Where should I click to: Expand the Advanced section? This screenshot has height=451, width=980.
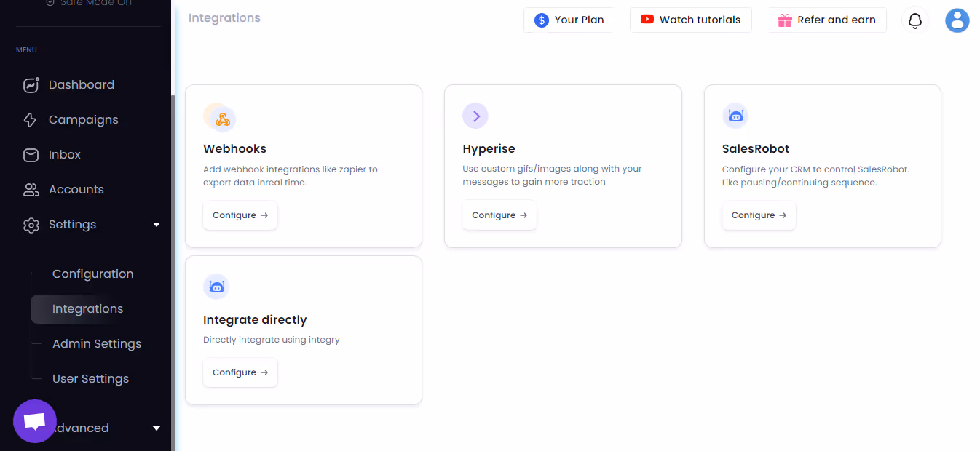[157, 428]
